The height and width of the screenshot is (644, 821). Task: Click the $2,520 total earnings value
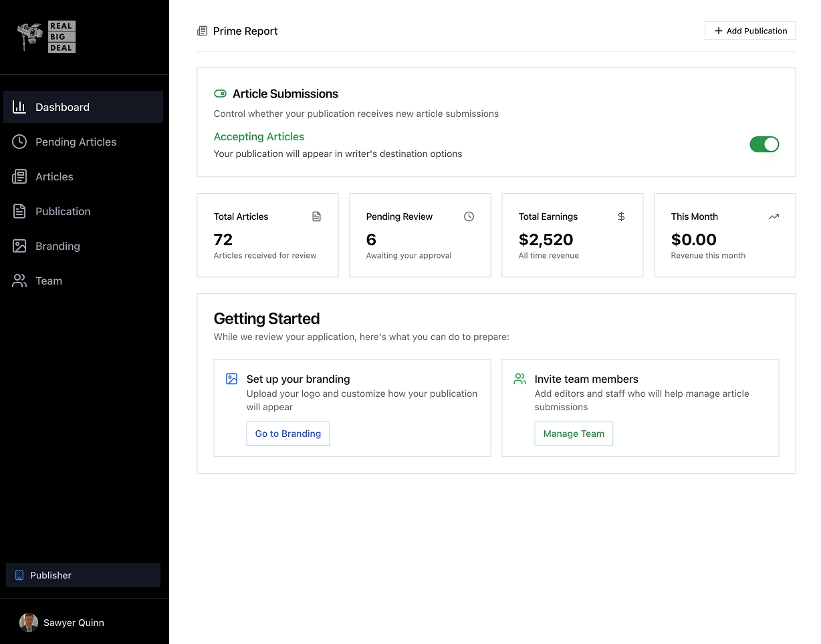[546, 239]
